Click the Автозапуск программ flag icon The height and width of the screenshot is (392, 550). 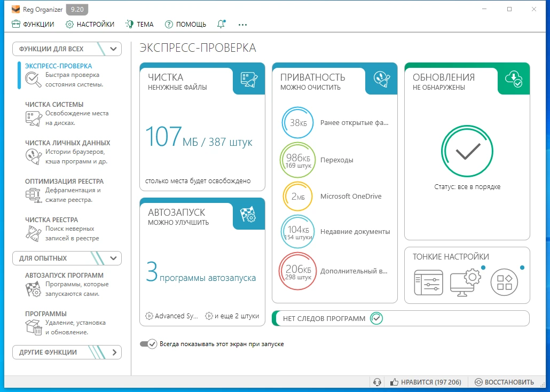click(x=33, y=289)
